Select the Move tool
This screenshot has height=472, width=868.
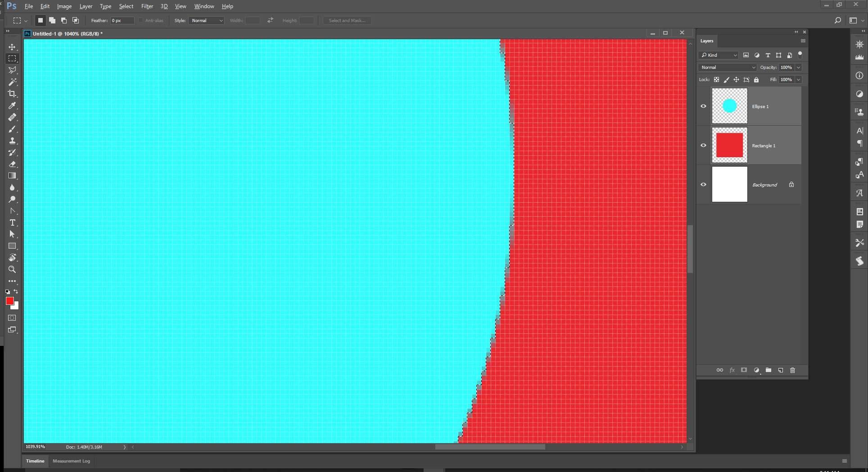12,47
